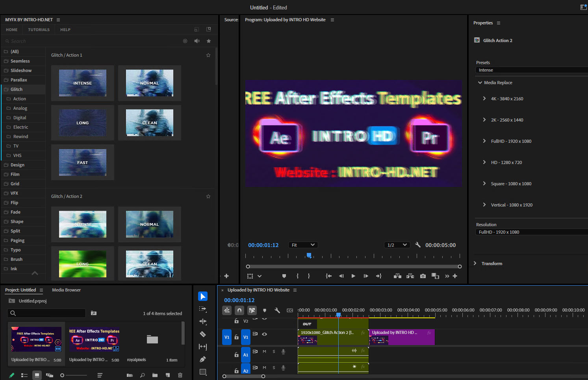
Task: Toggle Snap in Timeline magnet icon
Action: coord(239,310)
